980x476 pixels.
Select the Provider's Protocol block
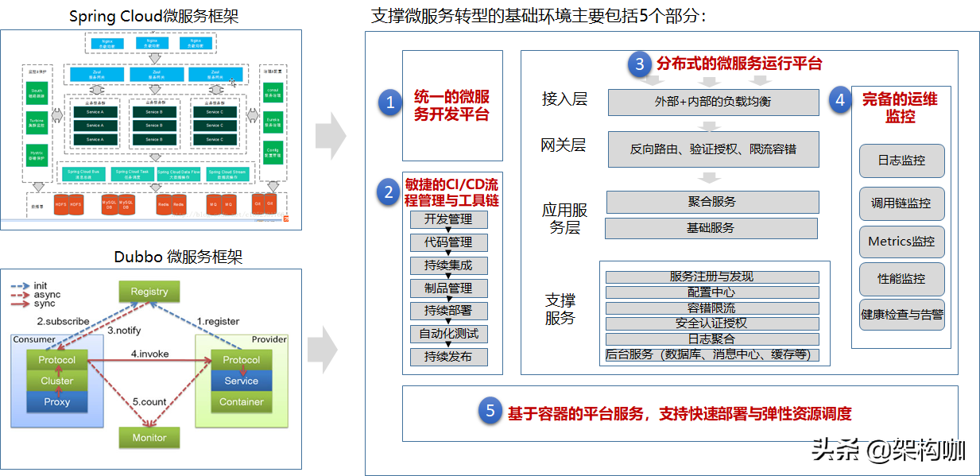(x=241, y=360)
